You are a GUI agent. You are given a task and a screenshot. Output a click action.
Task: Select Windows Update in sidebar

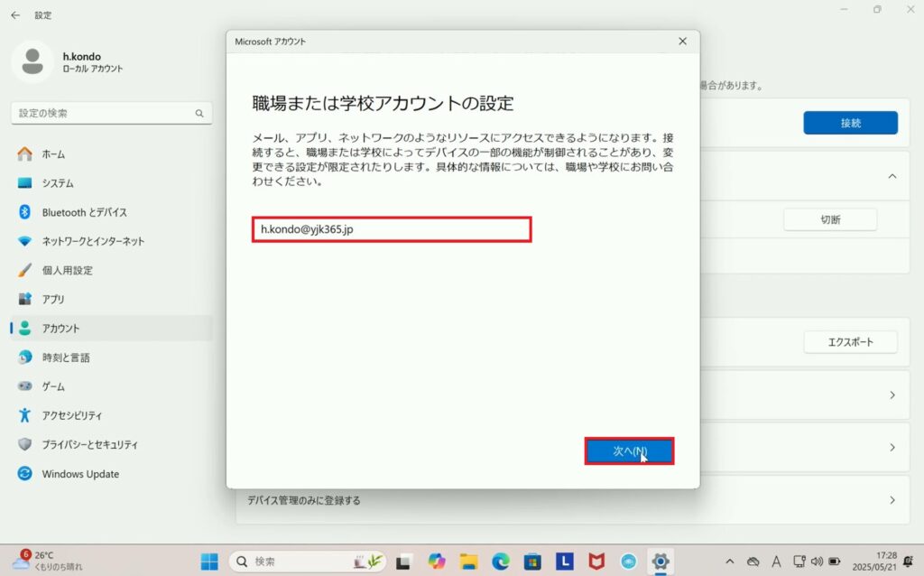(x=80, y=474)
